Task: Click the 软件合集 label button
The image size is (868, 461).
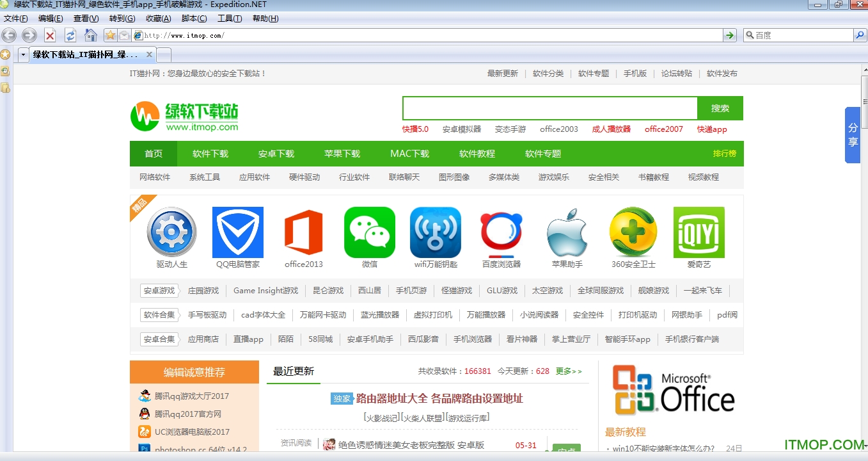Action: coord(159,315)
